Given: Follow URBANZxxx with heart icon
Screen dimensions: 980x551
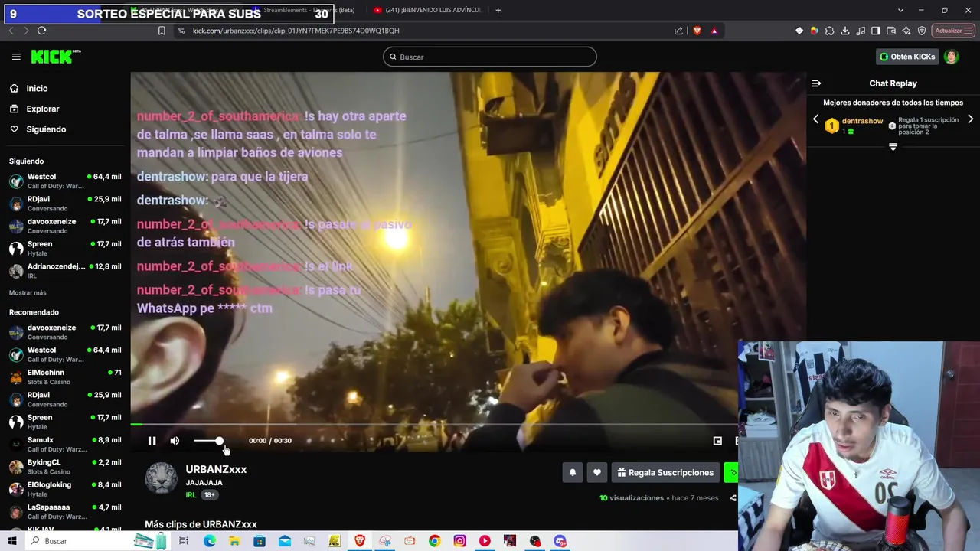Looking at the screenshot, I should point(597,472).
